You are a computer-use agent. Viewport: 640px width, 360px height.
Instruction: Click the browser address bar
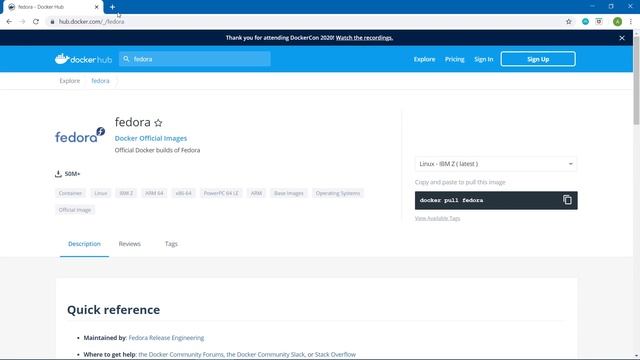pyautogui.click(x=302, y=22)
